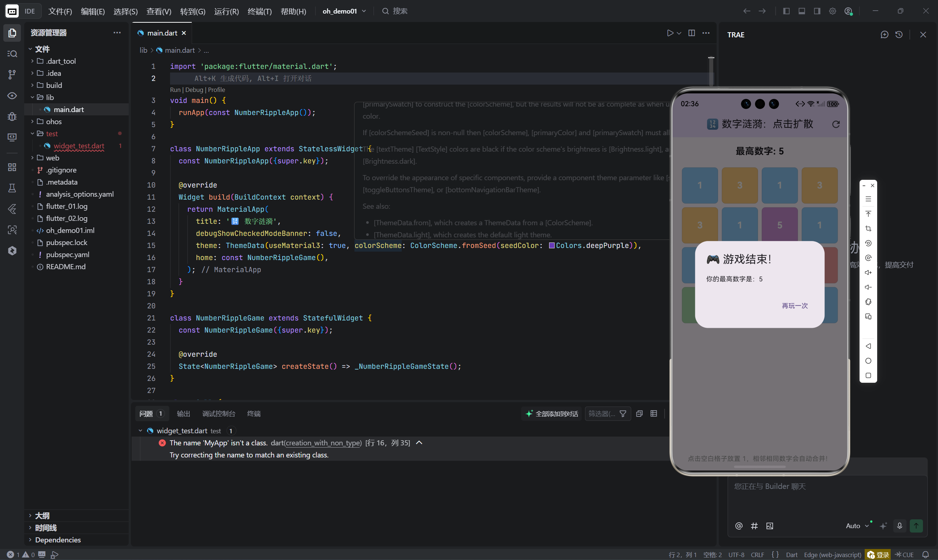Click the chat history icon in TRAE panel

(899, 35)
